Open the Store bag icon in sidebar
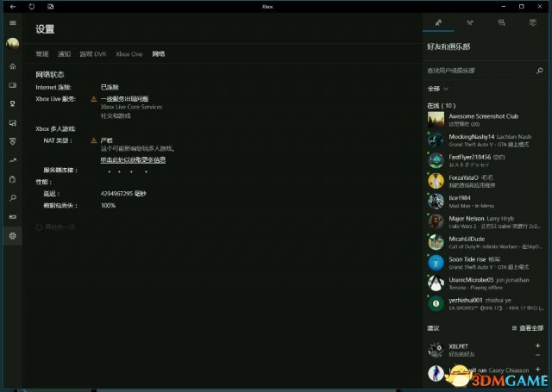552x392 pixels. click(13, 179)
